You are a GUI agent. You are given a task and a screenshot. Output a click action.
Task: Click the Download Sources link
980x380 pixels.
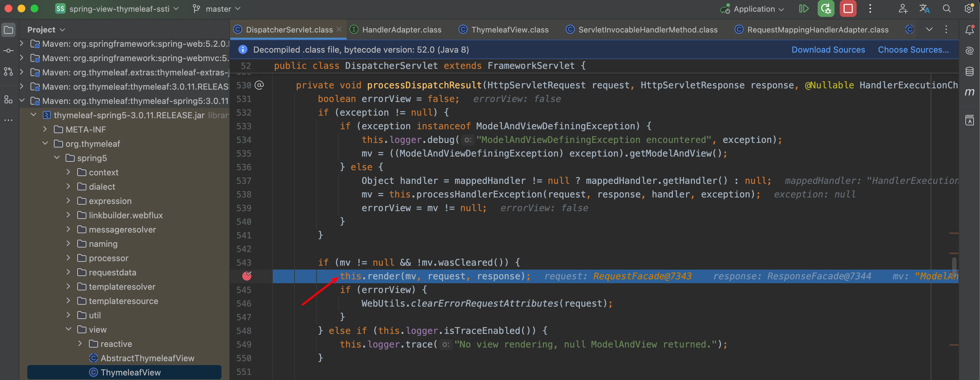[x=828, y=50]
